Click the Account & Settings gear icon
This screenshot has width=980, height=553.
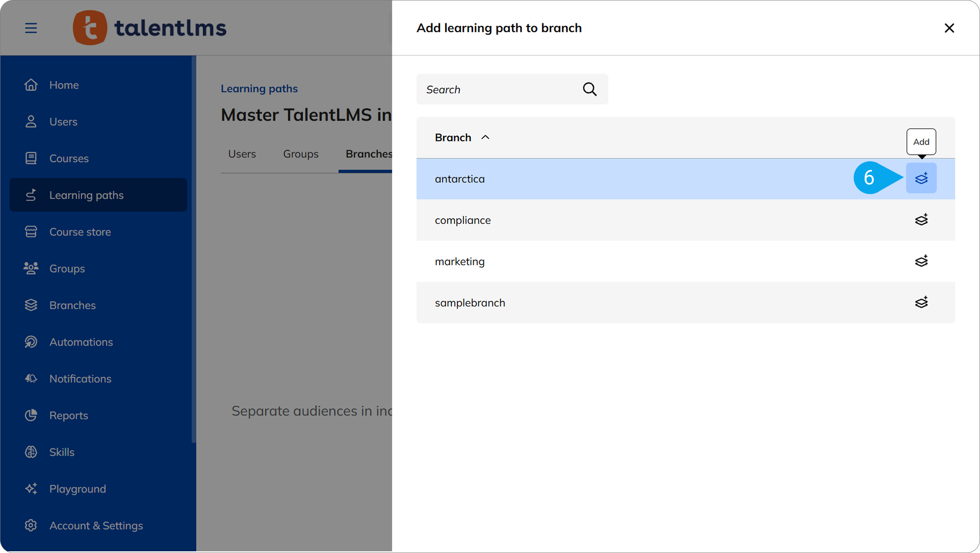pos(31,525)
